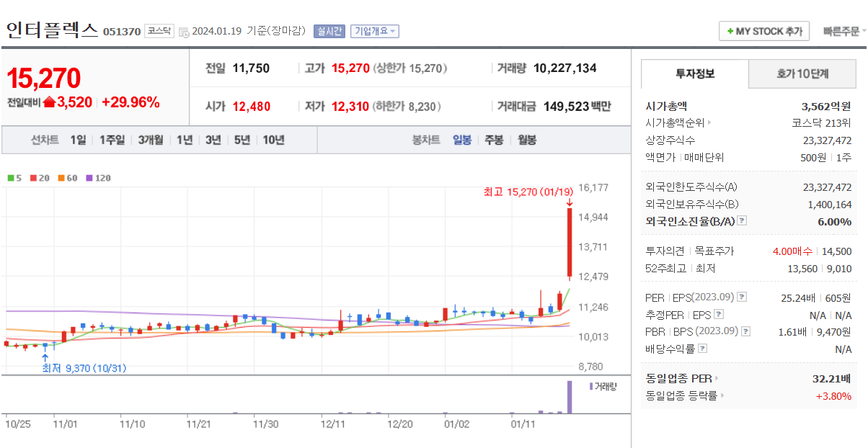This screenshot has height=448, width=868.
Task: Click the green 5-day moving average swatch
Action: (11, 178)
